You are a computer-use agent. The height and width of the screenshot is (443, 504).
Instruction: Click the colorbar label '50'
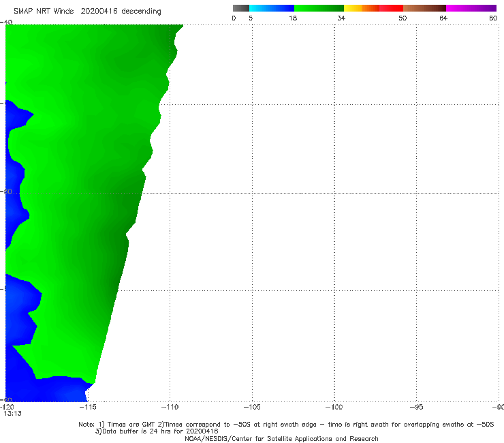tap(403, 18)
